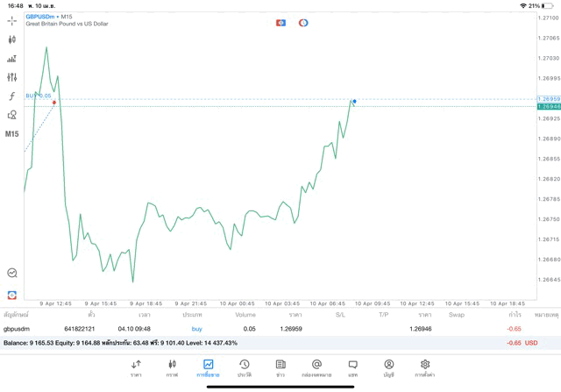Tap the magnifier icon at chart bottom-left
Screen dimensions: 561x392
pos(11,274)
